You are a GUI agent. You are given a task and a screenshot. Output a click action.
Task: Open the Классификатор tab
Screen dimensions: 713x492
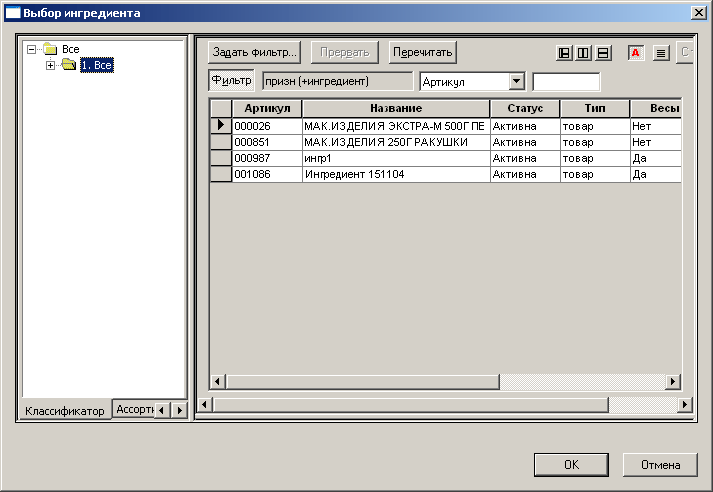(65, 411)
